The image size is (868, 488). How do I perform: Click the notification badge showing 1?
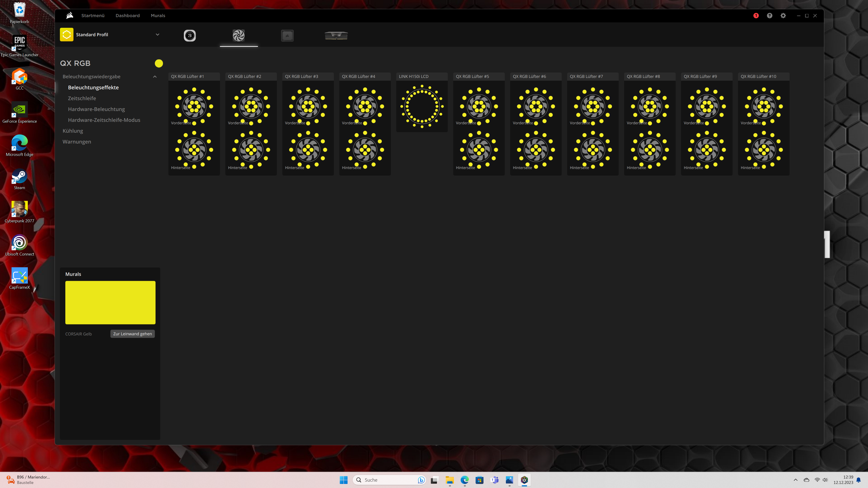[x=756, y=16]
